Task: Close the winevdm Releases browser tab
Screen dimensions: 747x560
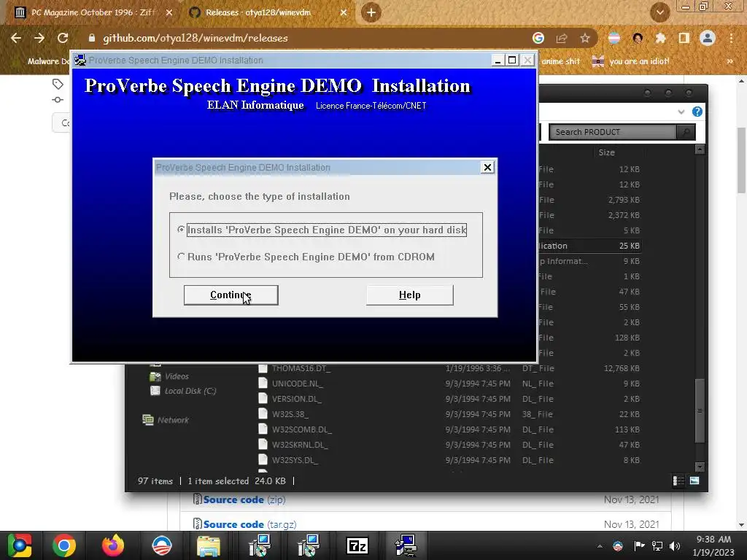Action: (x=344, y=13)
